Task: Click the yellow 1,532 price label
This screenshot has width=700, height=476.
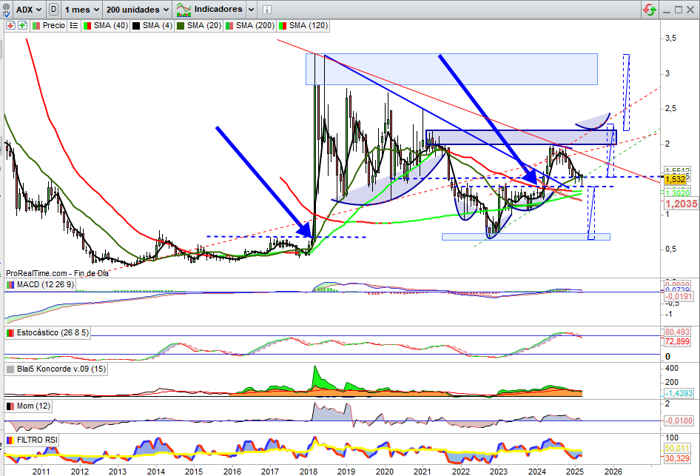Action: click(x=675, y=180)
